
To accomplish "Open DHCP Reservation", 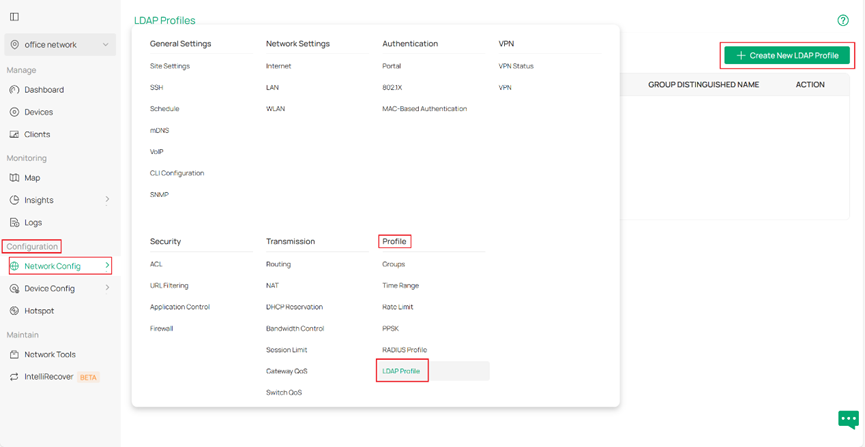I will [295, 307].
